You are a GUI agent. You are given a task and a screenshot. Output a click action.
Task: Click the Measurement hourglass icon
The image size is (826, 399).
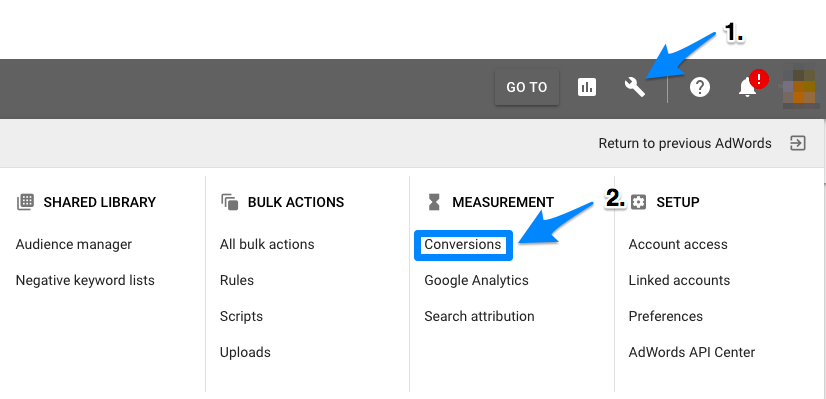[434, 202]
